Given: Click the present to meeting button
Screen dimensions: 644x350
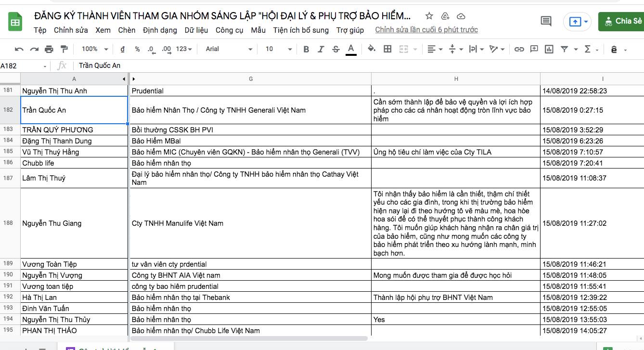Looking at the screenshot, I should [x=578, y=22].
